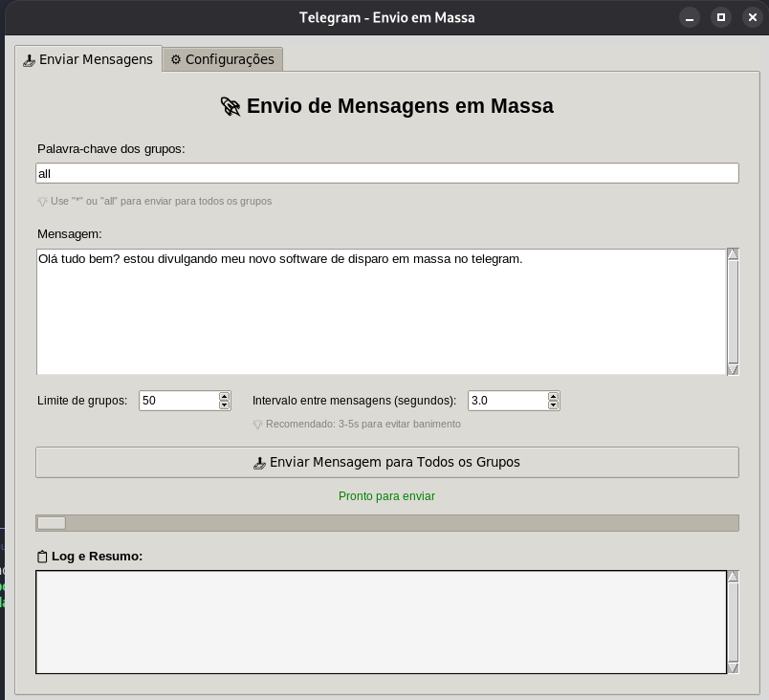This screenshot has height=700, width=769.
Task: Click the send icon on the Enviar Mensagens tab
Action: coord(29,58)
